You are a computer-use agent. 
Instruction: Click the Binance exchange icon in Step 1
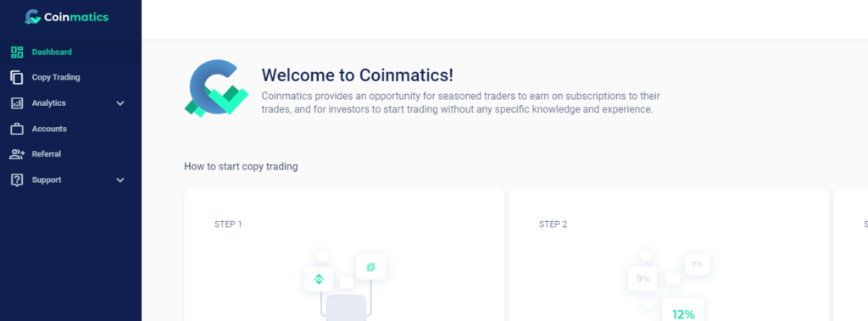[319, 279]
